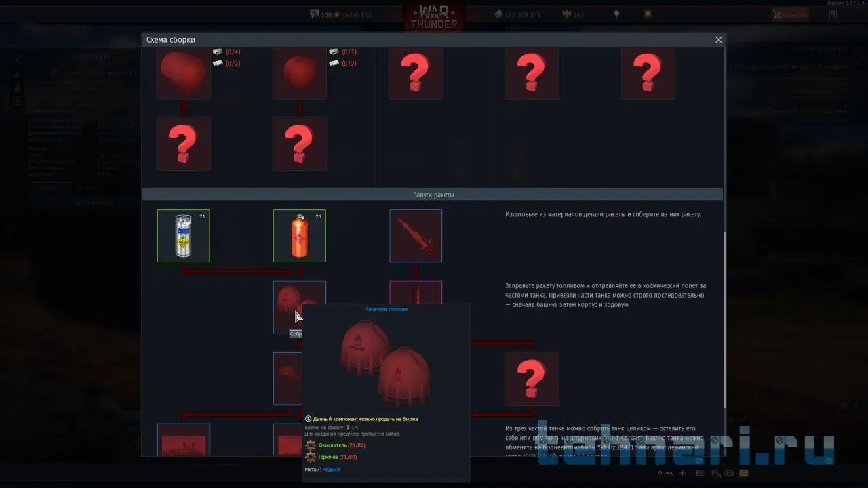The image size is (868, 488).
Task: Open unknown item below the red cylinder
Action: point(183,144)
